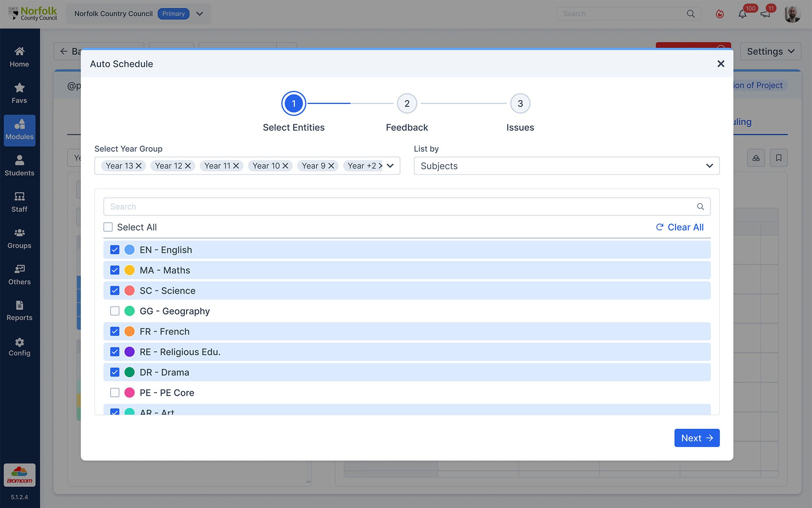Select the GG - Geography row label
The image size is (812, 508).
tap(175, 311)
